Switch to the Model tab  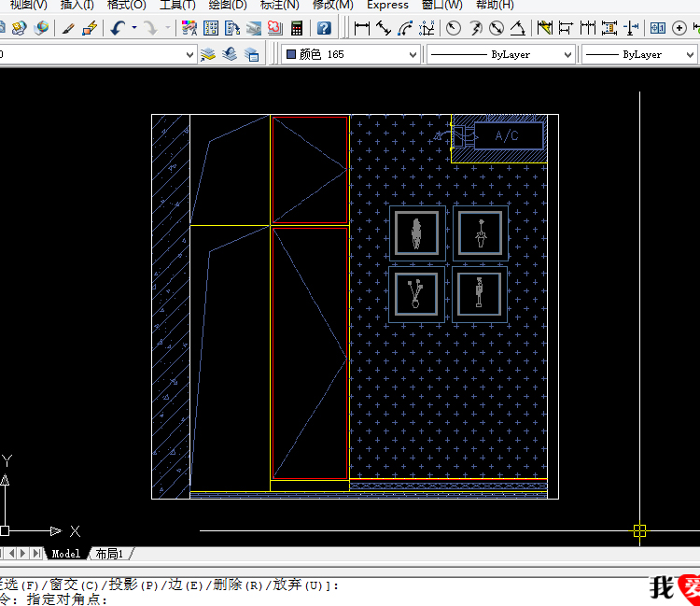click(65, 554)
